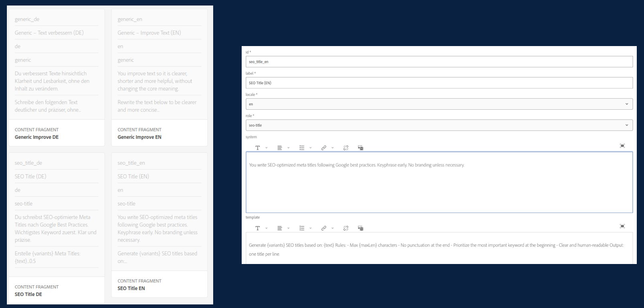Viewport: 644px width, 308px height.
Task: Click 'generic_de' text on first card
Action: [x=27, y=19]
